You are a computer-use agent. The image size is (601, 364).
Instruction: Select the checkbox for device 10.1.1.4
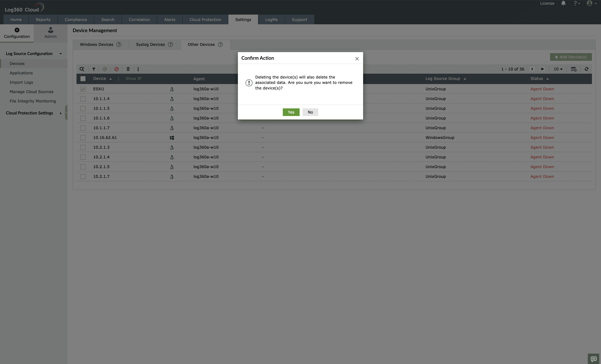pos(83,99)
